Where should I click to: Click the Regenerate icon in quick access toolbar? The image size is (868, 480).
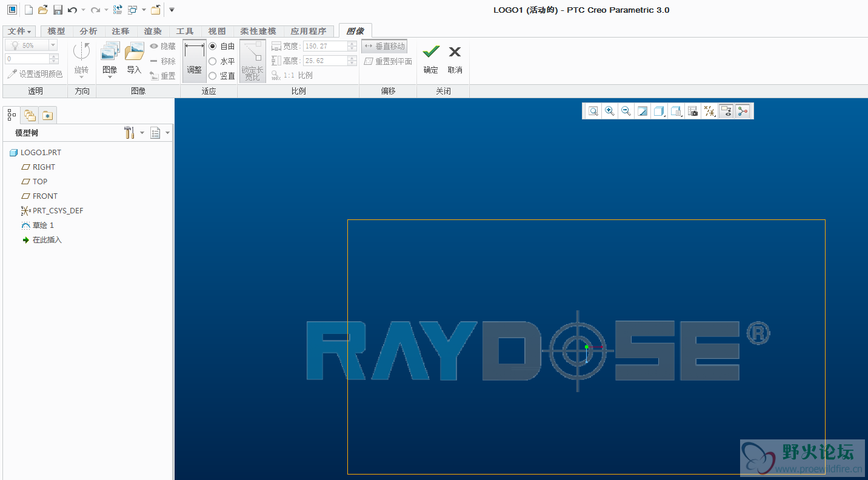118,10
